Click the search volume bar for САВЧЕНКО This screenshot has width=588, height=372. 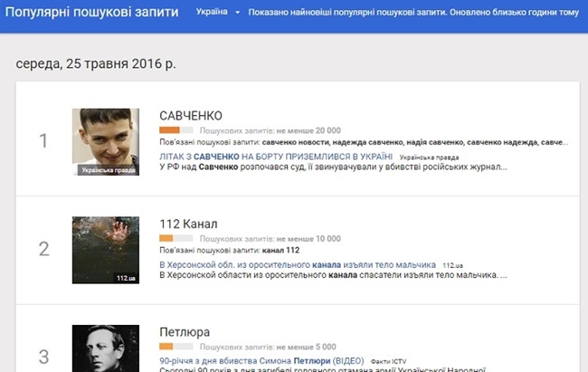pyautogui.click(x=176, y=130)
